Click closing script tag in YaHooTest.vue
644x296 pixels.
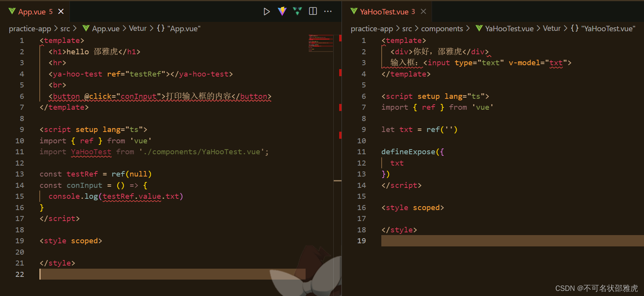402,185
